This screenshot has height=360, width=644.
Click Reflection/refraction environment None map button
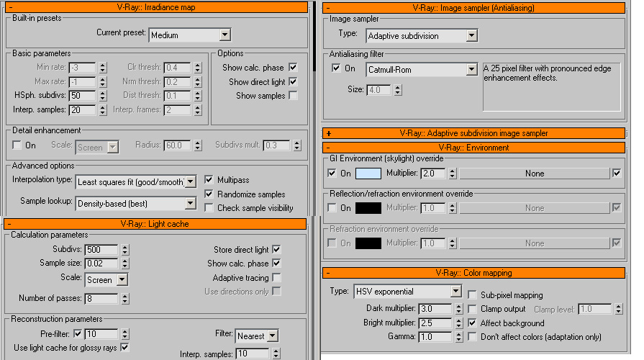[535, 208]
